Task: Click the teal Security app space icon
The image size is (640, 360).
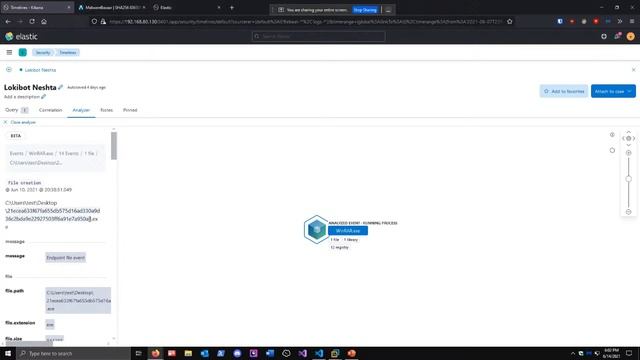Action: tap(23, 52)
